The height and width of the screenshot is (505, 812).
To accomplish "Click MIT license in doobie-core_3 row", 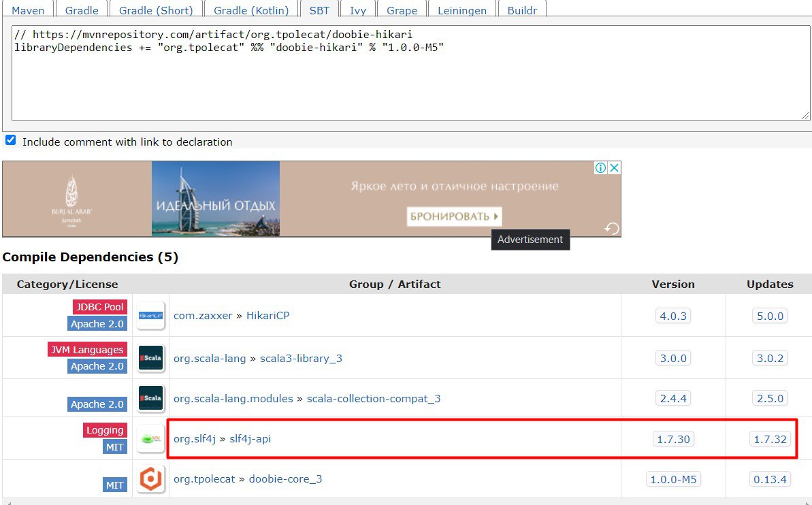I will tap(114, 485).
